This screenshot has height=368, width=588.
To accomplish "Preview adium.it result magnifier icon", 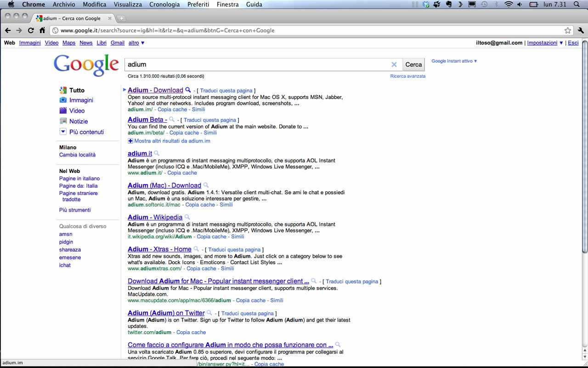I will click(x=157, y=153).
